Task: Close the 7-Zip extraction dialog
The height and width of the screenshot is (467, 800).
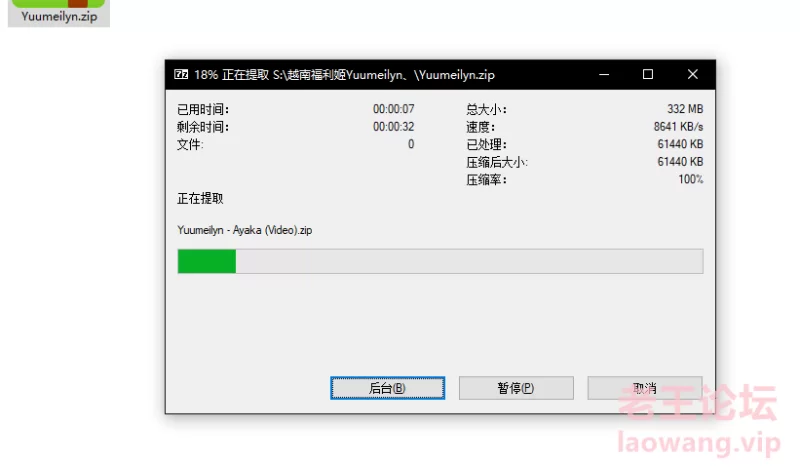Action: [x=692, y=75]
